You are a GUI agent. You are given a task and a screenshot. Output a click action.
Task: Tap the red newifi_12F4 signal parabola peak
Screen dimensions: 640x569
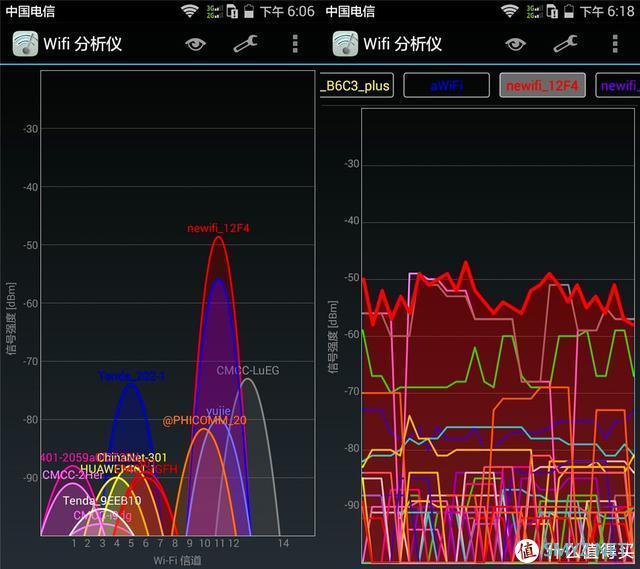(x=219, y=237)
